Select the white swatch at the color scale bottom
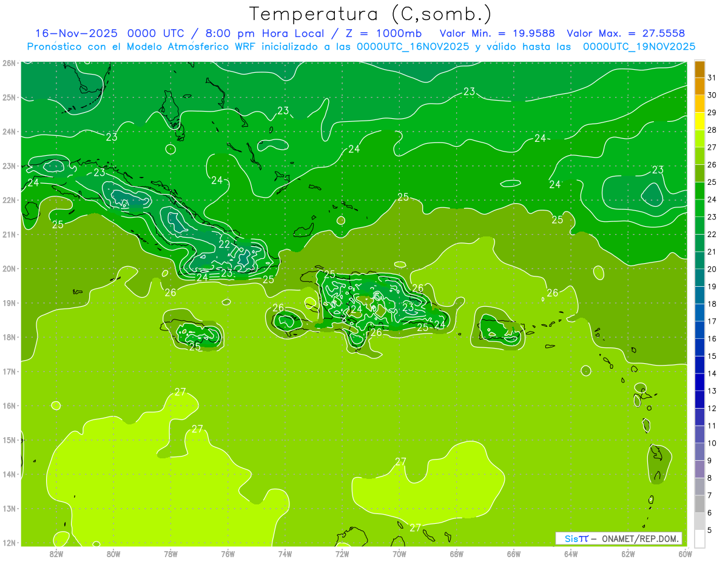 (x=699, y=538)
